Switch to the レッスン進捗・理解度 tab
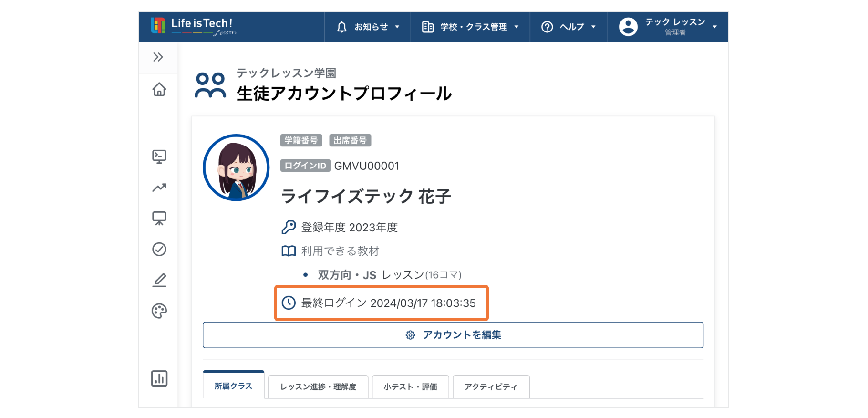Image resolution: width=868 pixels, height=418 pixels. [x=318, y=387]
